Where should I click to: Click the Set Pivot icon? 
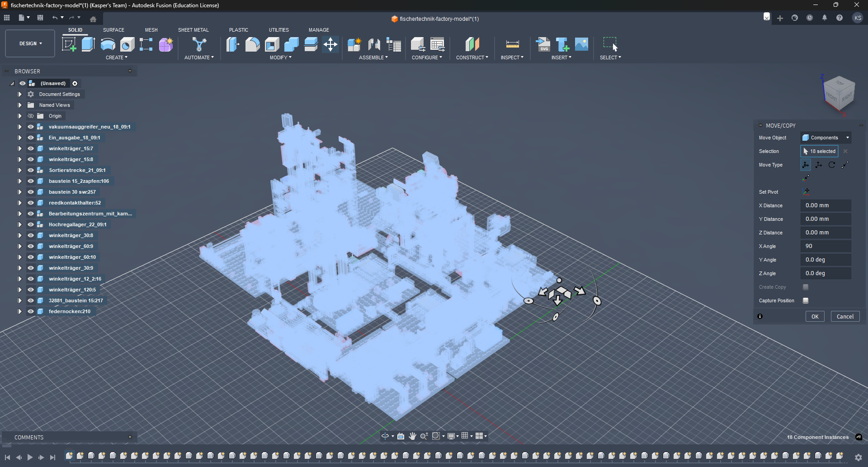click(806, 192)
